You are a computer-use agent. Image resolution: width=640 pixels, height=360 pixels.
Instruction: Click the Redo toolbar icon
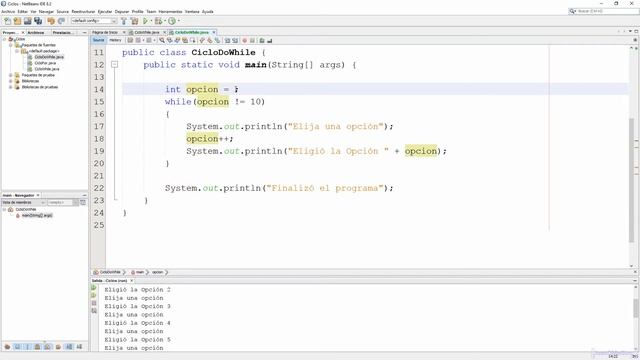61,21
